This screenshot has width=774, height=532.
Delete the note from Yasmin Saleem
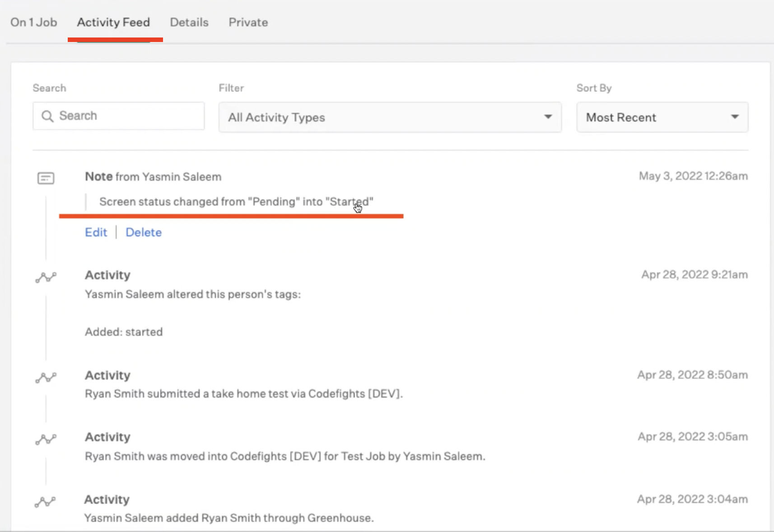point(144,232)
